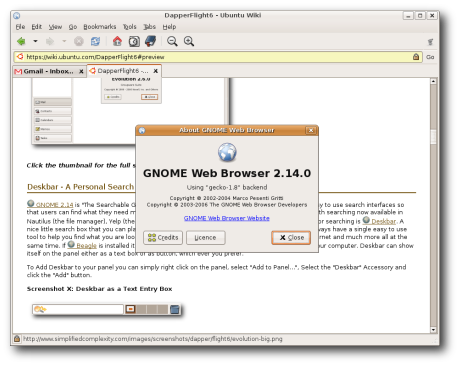
Task: Go to the home page icon
Action: coord(117,41)
